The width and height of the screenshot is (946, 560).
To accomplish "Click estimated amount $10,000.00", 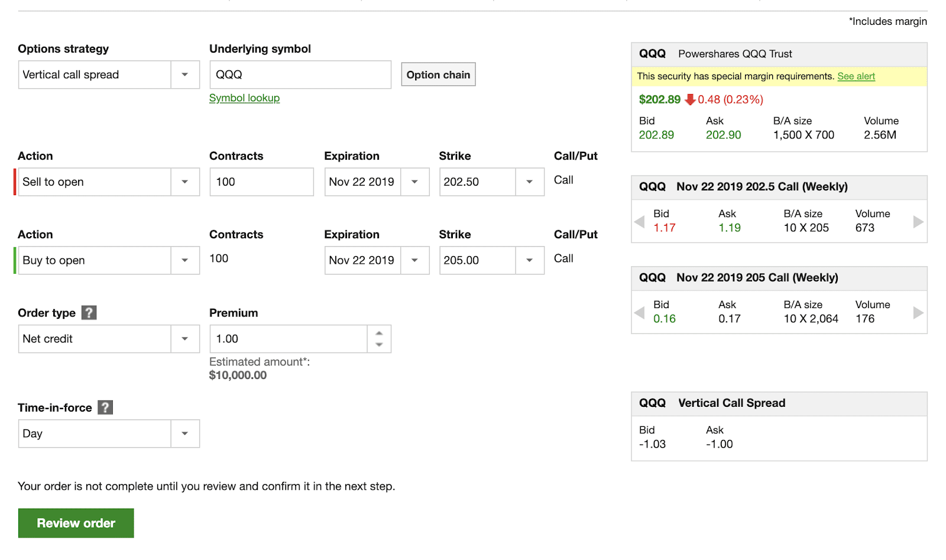I will pos(238,375).
